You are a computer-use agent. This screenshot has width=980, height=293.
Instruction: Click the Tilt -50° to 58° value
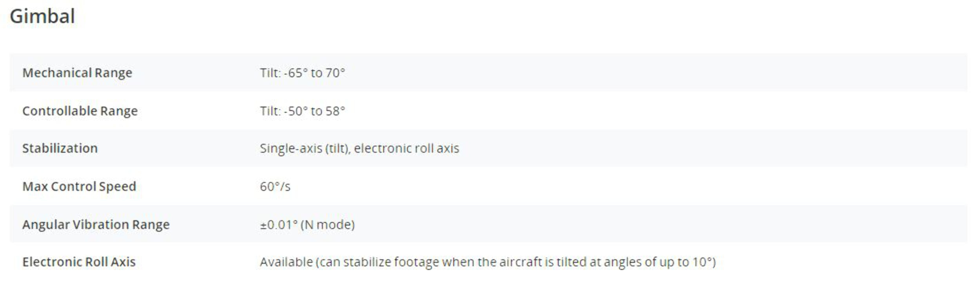pyautogui.click(x=302, y=111)
